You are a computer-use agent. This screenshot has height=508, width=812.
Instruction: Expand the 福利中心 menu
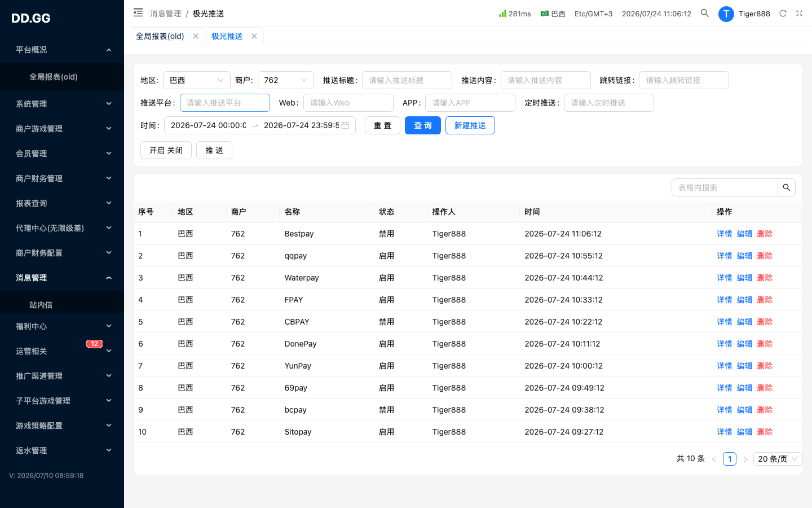click(62, 326)
